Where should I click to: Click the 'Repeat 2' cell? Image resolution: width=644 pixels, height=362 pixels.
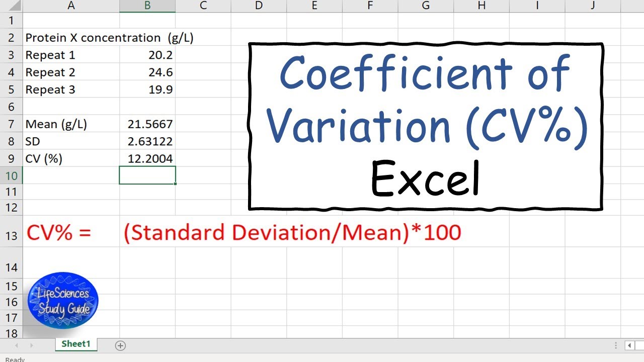point(71,72)
